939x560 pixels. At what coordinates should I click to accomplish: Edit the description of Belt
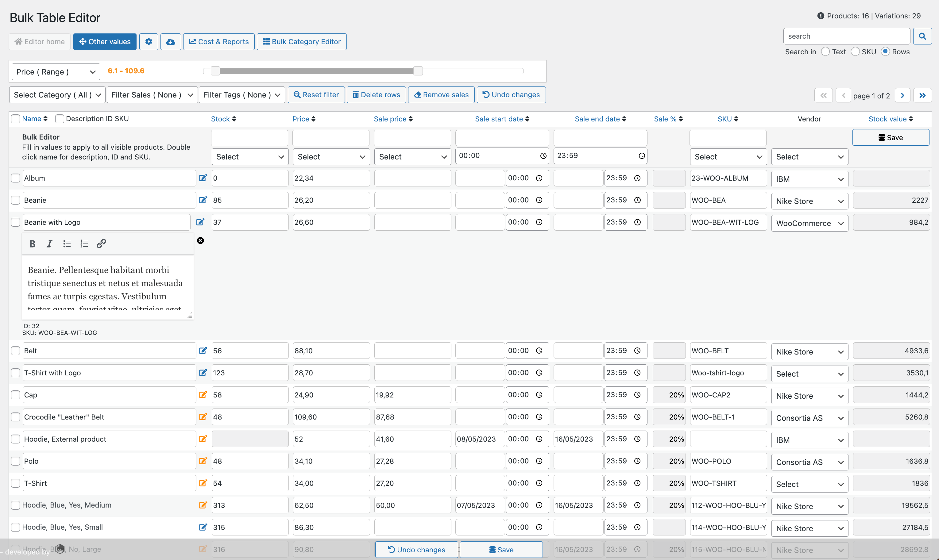(203, 350)
